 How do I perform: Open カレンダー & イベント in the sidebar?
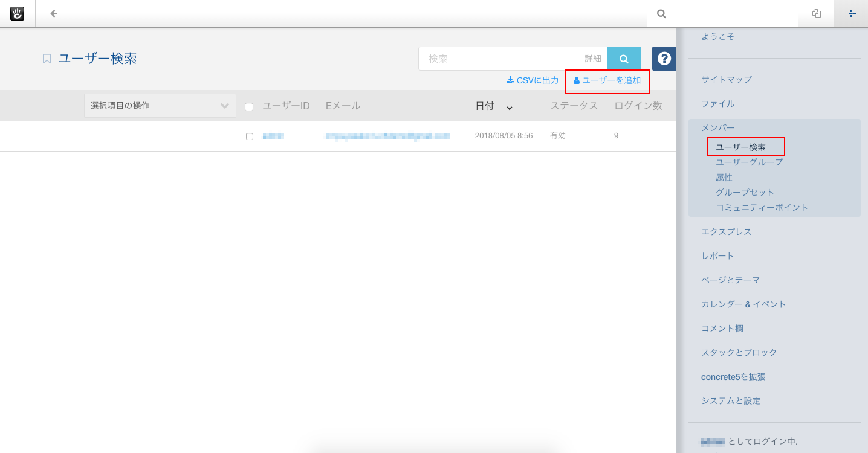pyautogui.click(x=743, y=304)
